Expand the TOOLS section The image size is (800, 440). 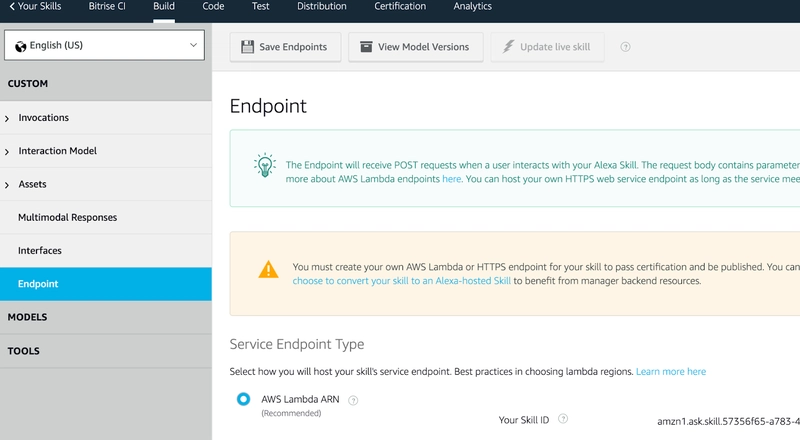[106, 351]
